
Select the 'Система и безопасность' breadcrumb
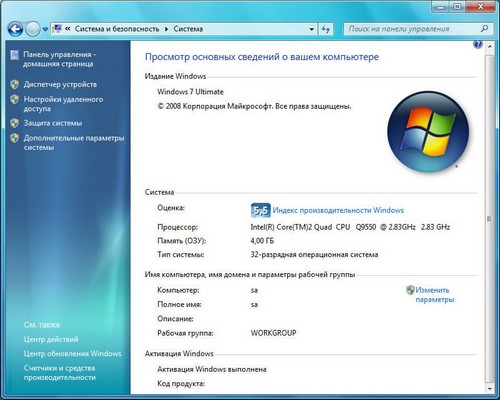click(x=117, y=29)
